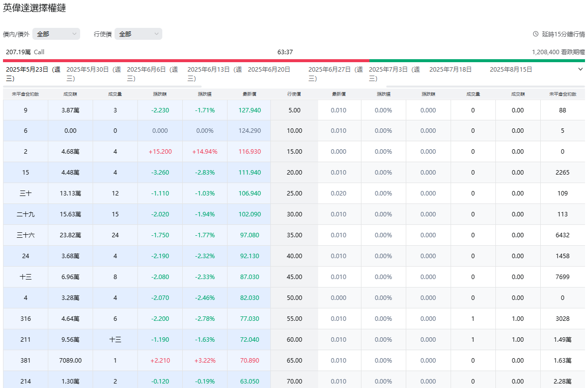Select the 5.00 strike price row
This screenshot has width=588, height=388.
[294, 110]
